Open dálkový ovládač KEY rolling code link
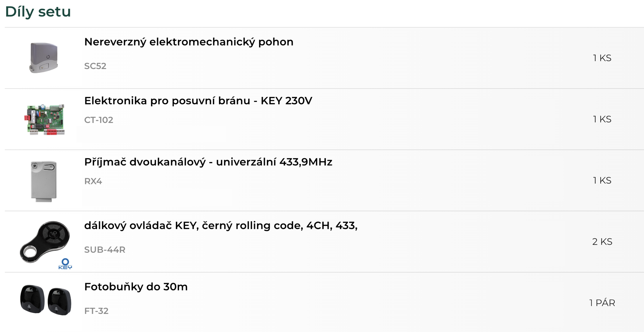Screen dimensions: 644x332 (x=221, y=225)
